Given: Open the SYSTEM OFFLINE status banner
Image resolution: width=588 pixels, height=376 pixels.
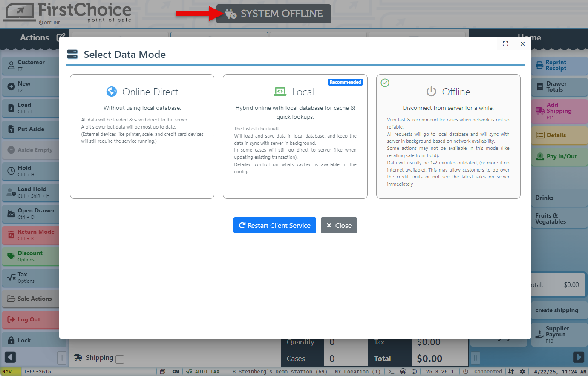Looking at the screenshot, I should click(274, 14).
